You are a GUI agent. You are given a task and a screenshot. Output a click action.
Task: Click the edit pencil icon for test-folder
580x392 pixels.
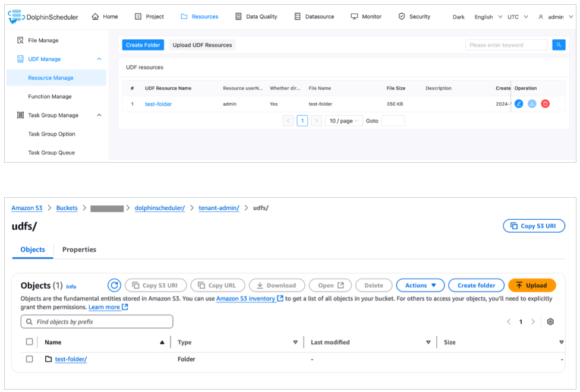(x=519, y=104)
